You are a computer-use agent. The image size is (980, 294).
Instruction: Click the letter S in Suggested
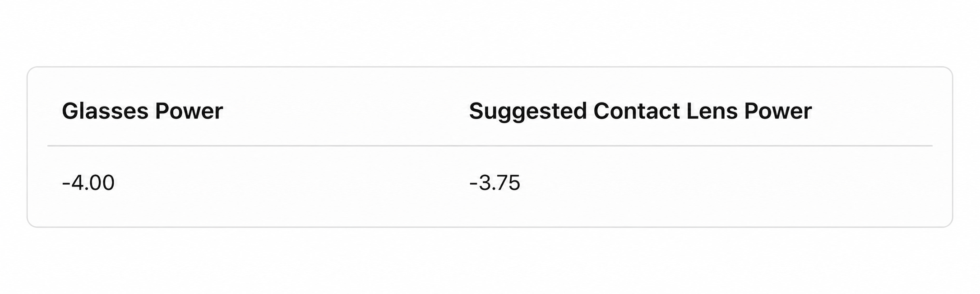477,111
